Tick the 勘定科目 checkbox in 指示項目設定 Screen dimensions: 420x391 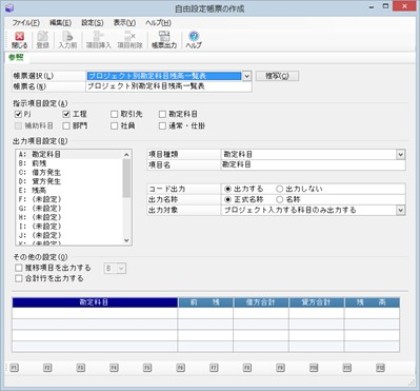[162, 114]
